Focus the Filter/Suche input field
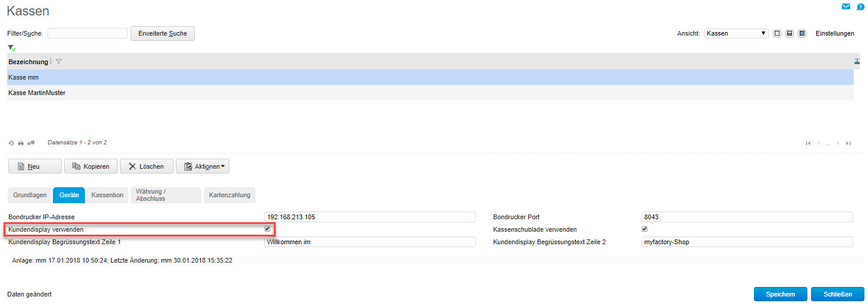The height and width of the screenshot is (306, 868). (87, 33)
